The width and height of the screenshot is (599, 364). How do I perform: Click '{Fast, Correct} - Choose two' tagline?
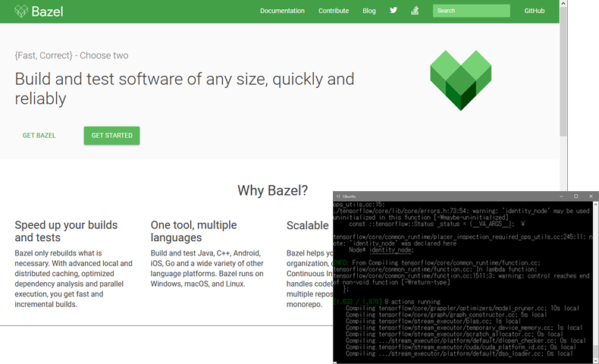(71, 55)
